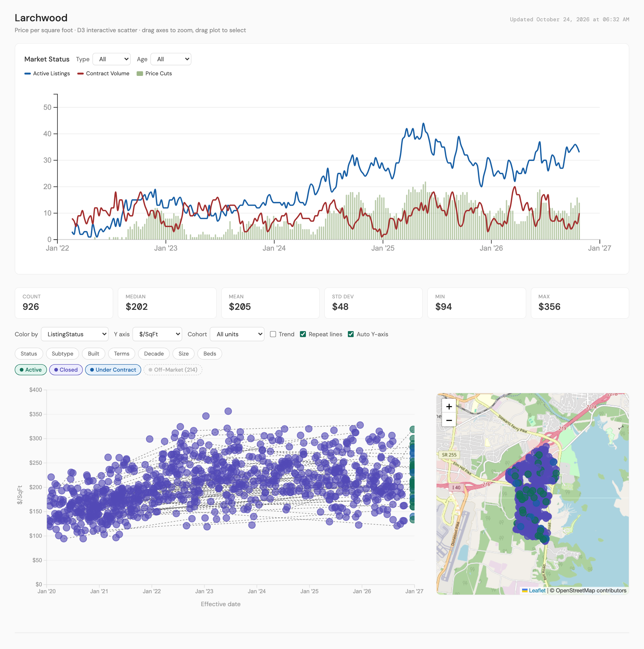Screen dimensions: 644x649
Task: Disable the Auto Y-axis checkbox
Action: [x=351, y=334]
